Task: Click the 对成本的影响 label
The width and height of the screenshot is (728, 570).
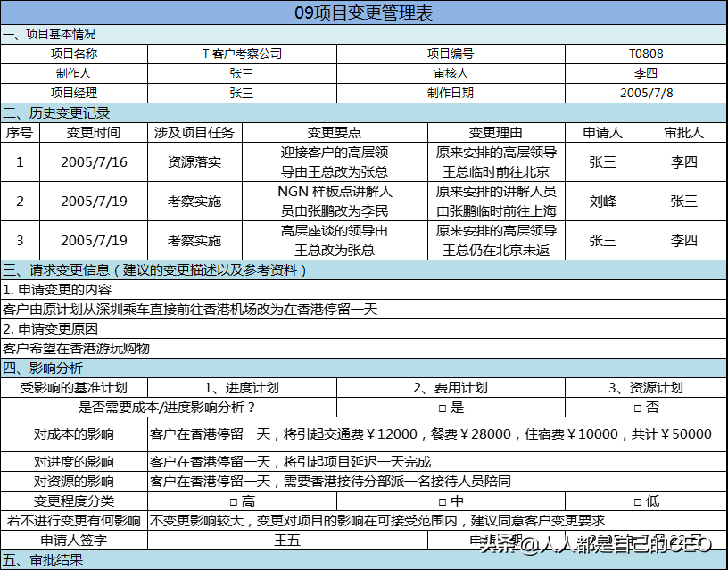Action: (74, 434)
